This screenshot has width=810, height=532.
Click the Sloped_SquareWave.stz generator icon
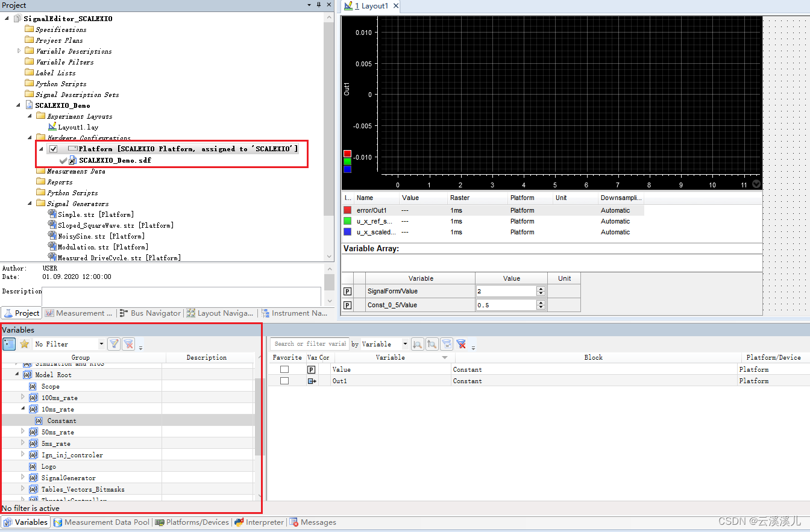(x=52, y=225)
